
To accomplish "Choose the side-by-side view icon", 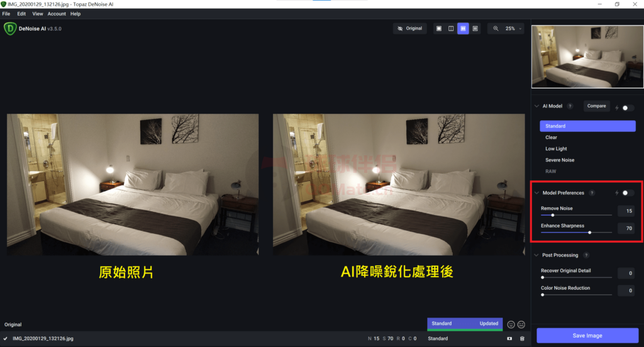I will click(463, 28).
